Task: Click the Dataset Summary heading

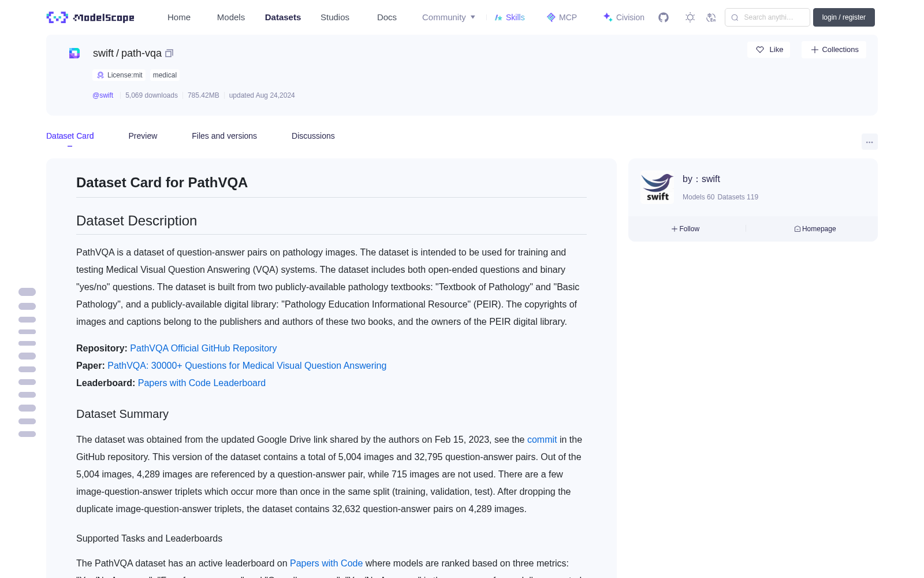Action: (122, 414)
